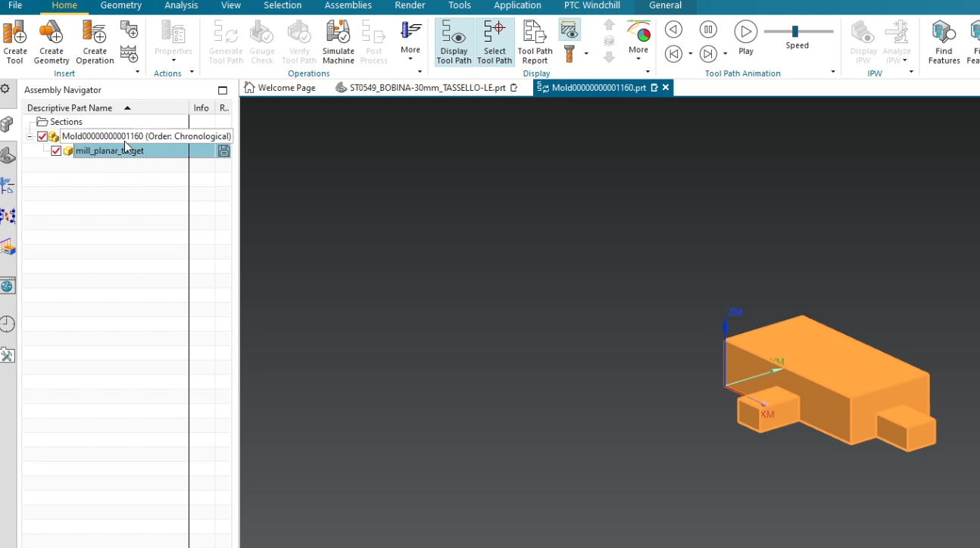Uncheck the Mold00000000001160 checkbox
Viewport: 980px width, 548px height.
click(x=42, y=136)
